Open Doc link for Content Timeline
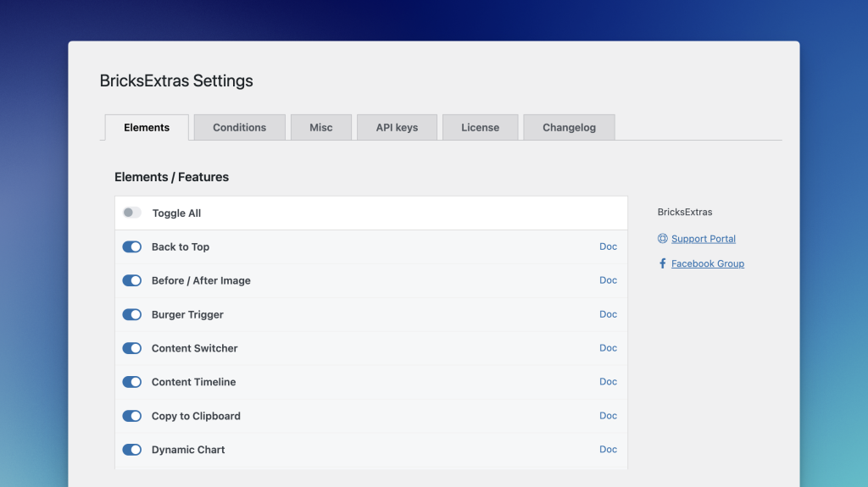The height and width of the screenshot is (487, 868). click(x=608, y=381)
